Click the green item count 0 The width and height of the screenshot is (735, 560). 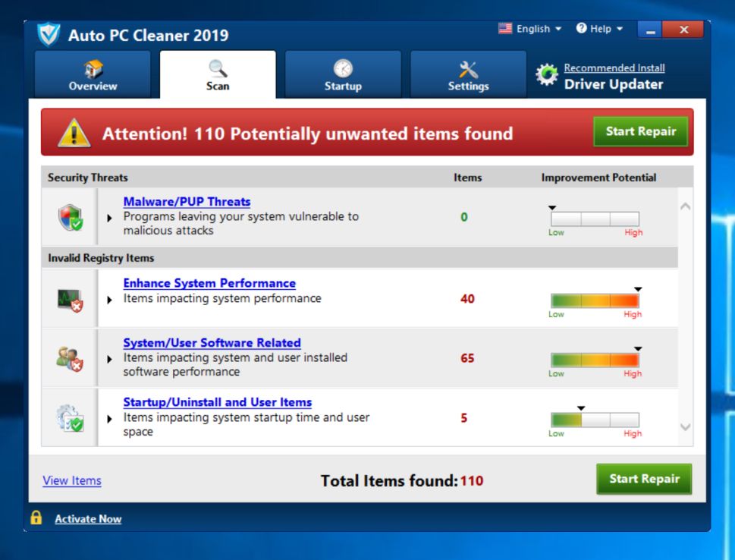pos(464,217)
